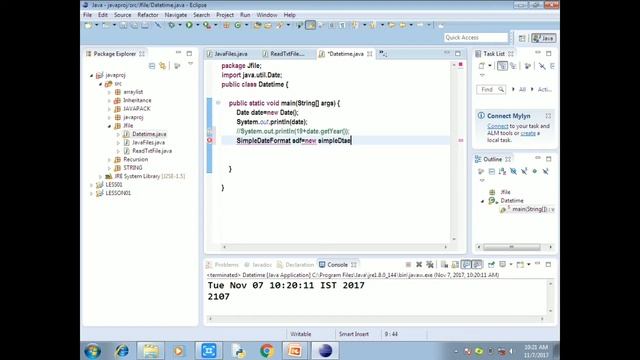Click the Windows Start button
This screenshot has height=360, width=640.
[x=93, y=351]
